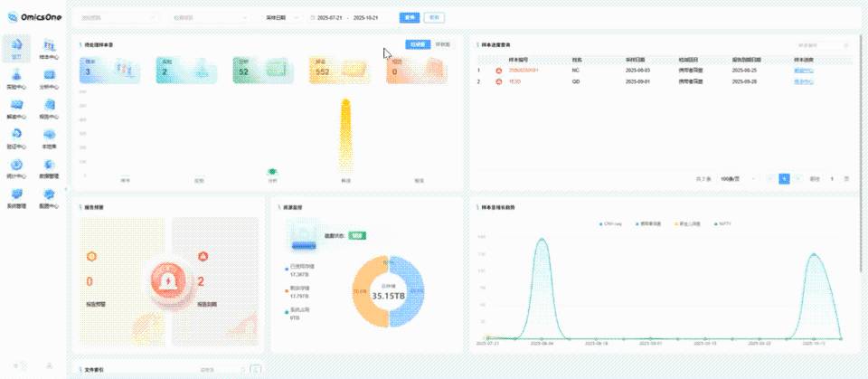Click the start date field 2025-07-21
868x379 pixels.
(x=328, y=17)
